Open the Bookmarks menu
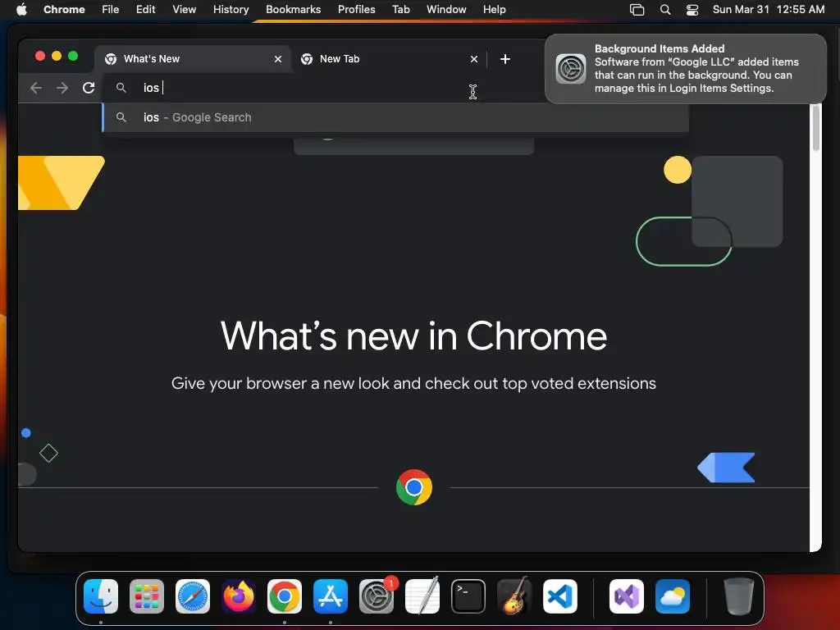The height and width of the screenshot is (630, 840). coord(293,10)
